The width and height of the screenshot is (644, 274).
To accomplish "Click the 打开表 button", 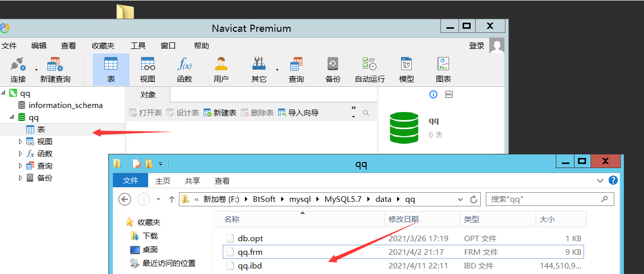I will point(146,113).
